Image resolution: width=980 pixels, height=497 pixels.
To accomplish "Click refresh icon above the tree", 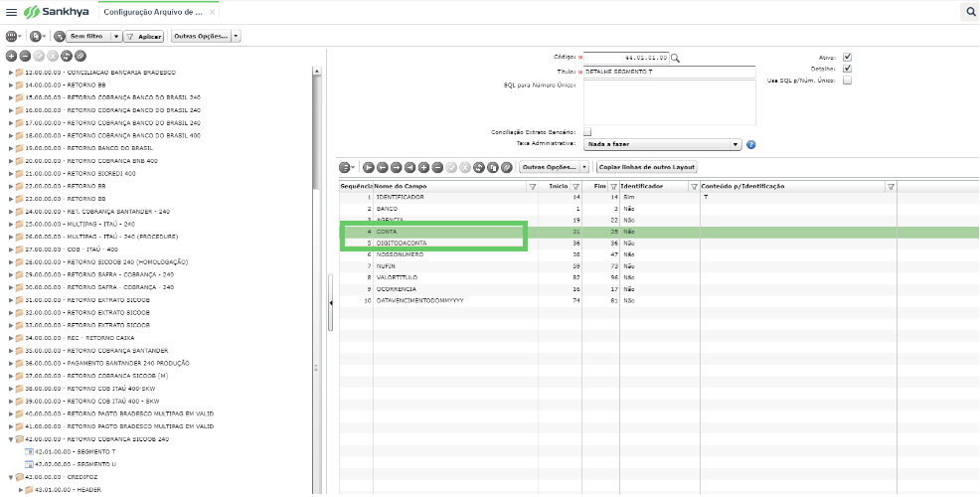I will (67, 57).
